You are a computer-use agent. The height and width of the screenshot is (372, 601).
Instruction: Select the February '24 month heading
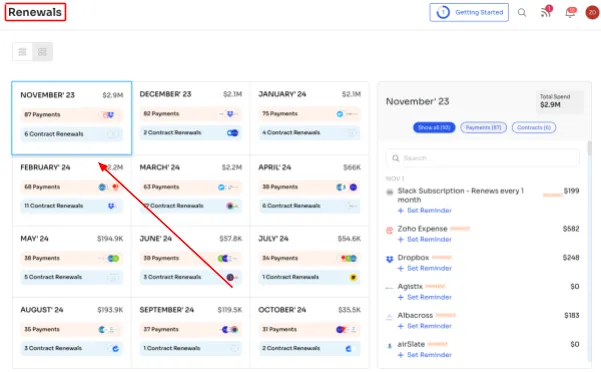(x=45, y=167)
